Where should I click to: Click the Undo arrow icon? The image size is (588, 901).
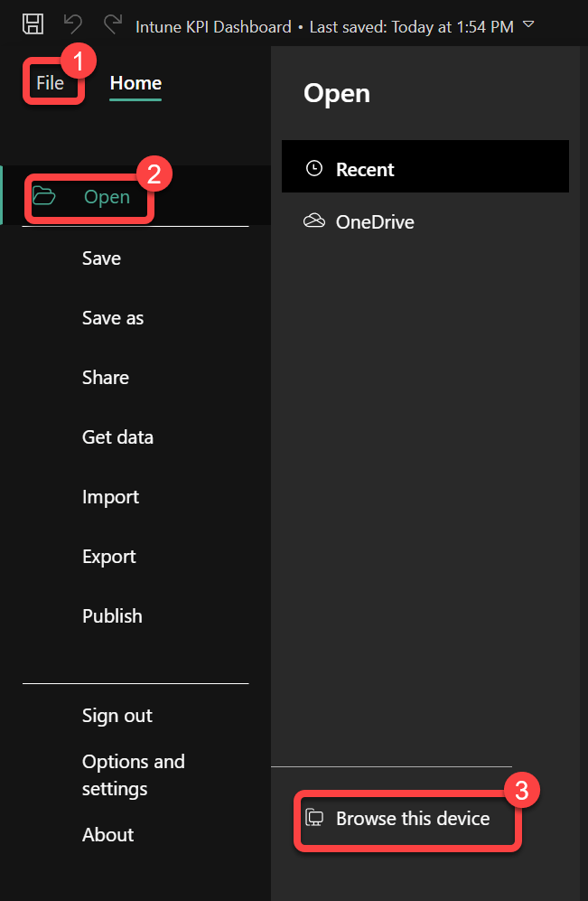[x=73, y=24]
